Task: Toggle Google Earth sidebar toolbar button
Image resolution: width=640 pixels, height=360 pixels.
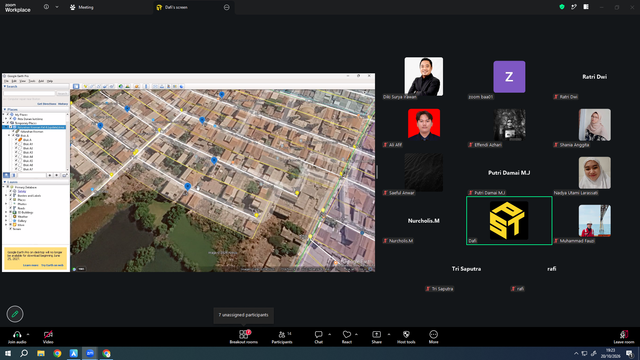Action: coord(76,86)
